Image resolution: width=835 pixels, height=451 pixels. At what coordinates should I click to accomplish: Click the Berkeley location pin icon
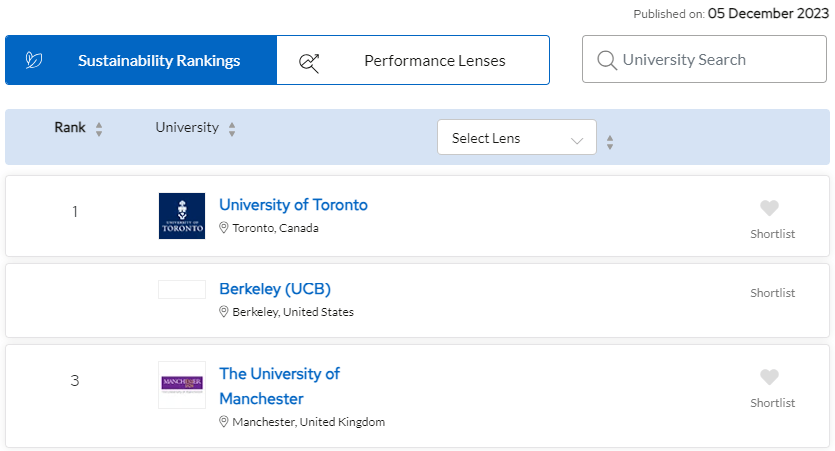coord(224,311)
